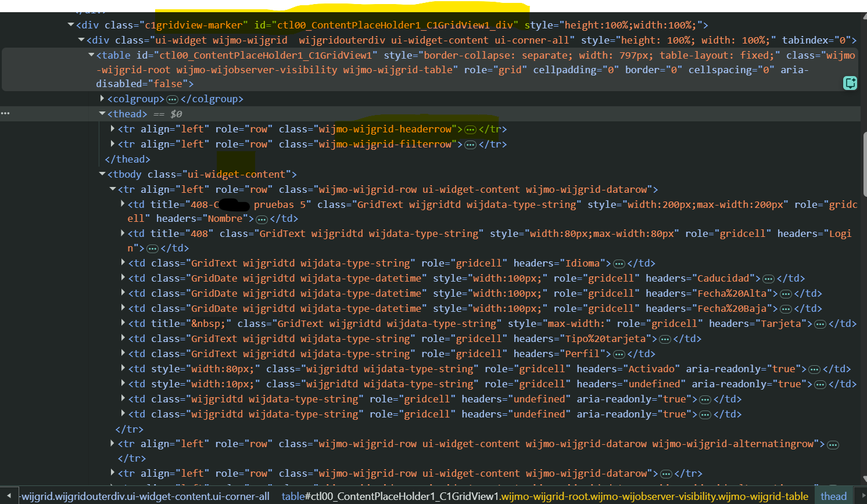
Task: Expand the td with headers Caducidad
Action: [x=123, y=278]
